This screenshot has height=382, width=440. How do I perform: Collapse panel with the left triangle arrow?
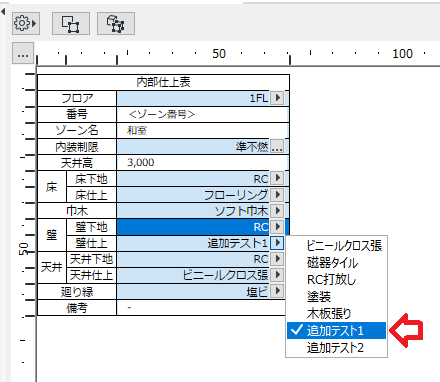(x=3, y=12)
